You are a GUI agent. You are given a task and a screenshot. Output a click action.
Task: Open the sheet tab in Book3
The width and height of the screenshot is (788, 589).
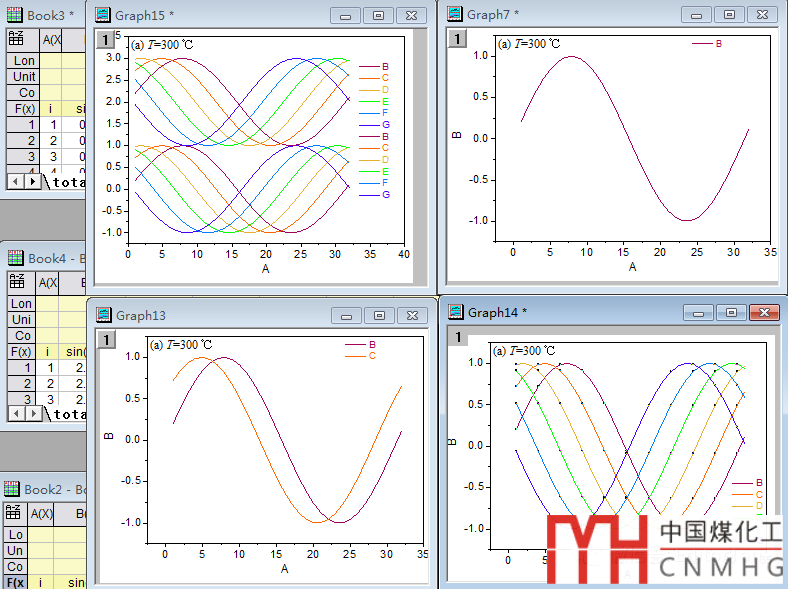point(69,182)
